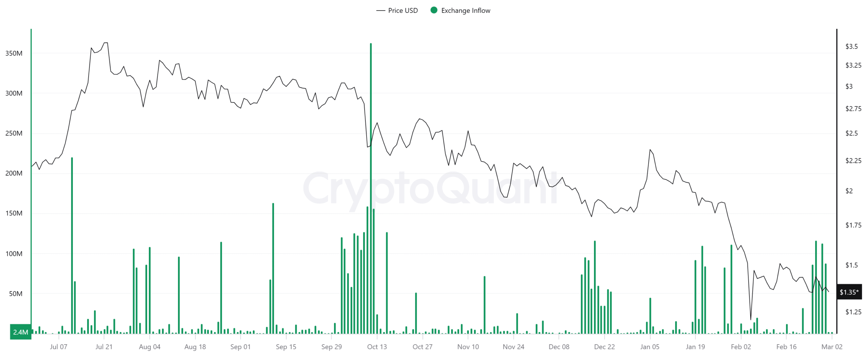Toggle the Exchange Inflow series label
Viewport: 868px width, 356px height.
[x=465, y=11]
